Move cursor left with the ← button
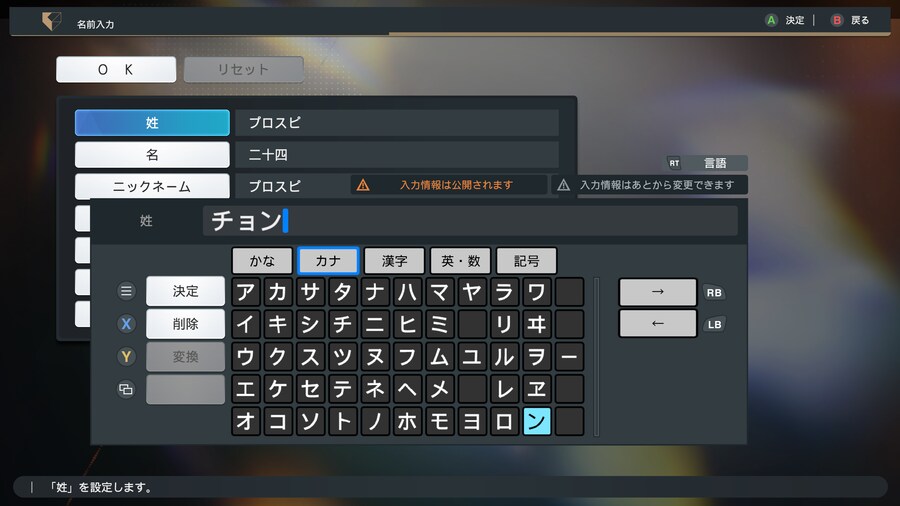The height and width of the screenshot is (506, 900). [658, 324]
